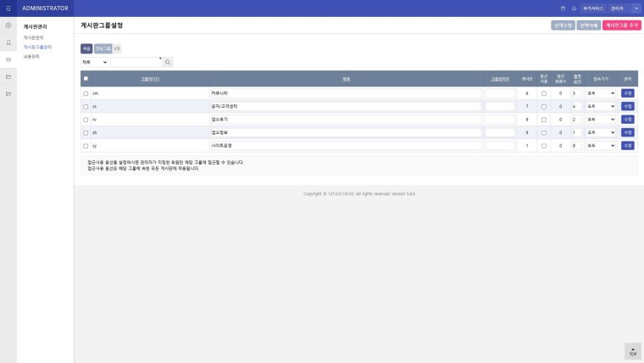This screenshot has width=644, height=363.
Task: Select the row checkbox for group cs
Action: [x=86, y=107]
